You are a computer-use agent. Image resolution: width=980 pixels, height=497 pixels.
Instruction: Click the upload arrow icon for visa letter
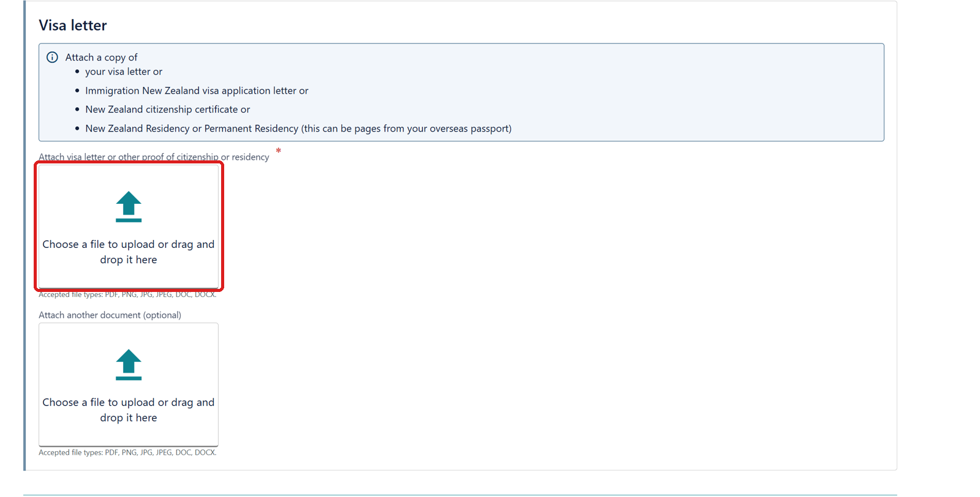point(129,206)
